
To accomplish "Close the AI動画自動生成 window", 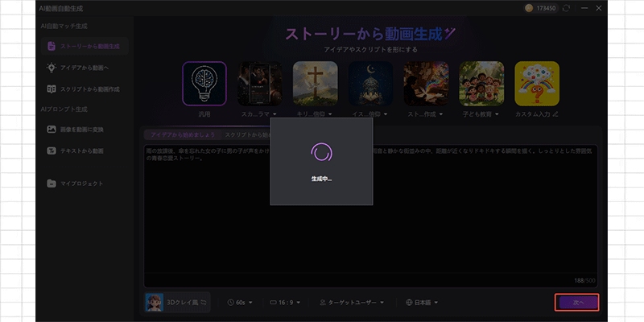I will 598,8.
